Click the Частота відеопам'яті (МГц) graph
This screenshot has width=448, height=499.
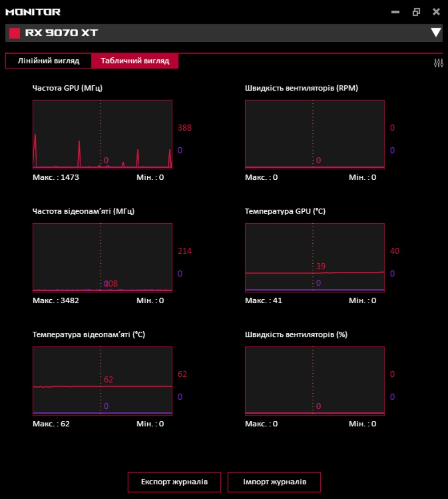(x=102, y=257)
